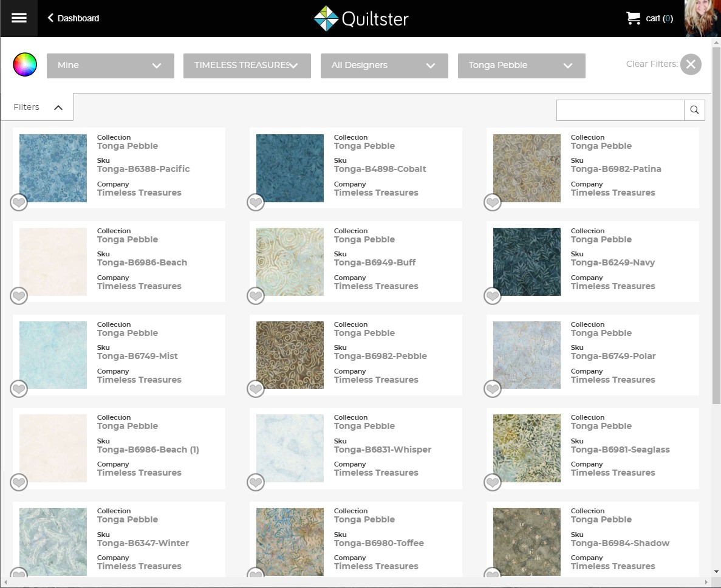Select the Tonga-B4898-Cobalt fabric swatch
This screenshot has width=721, height=588.
(x=290, y=168)
